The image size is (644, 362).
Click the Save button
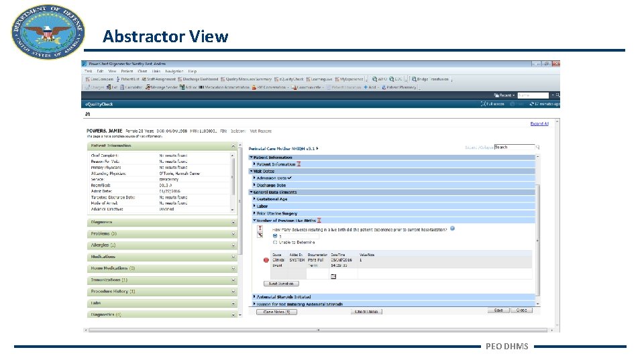498,310
